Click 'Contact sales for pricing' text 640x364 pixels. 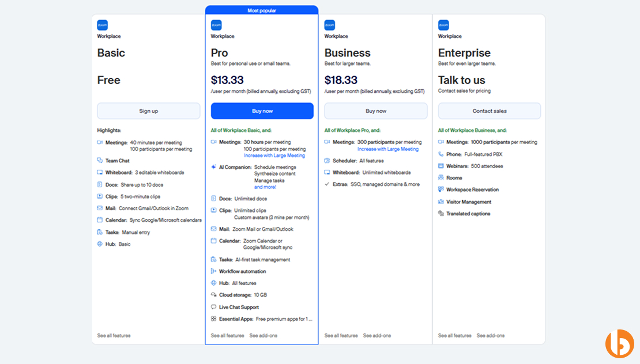[465, 91]
